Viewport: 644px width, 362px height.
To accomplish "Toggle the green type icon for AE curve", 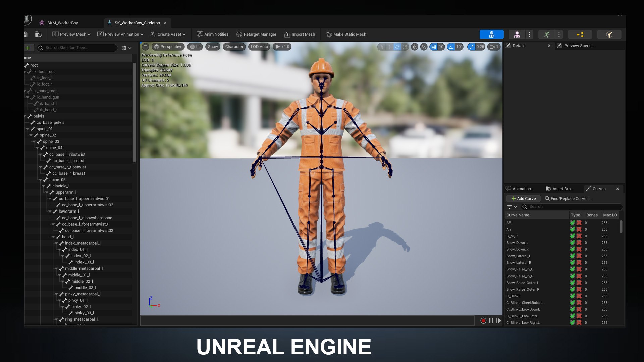I will (x=572, y=223).
